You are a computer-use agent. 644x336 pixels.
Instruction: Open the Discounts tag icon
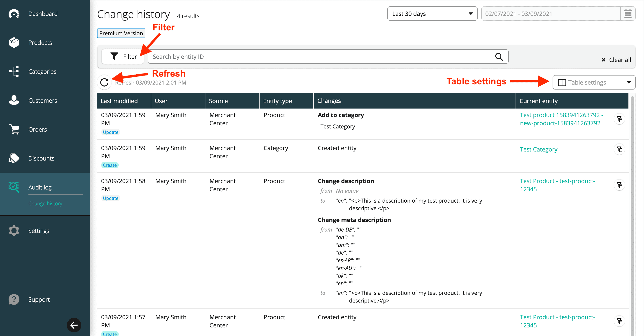14,158
